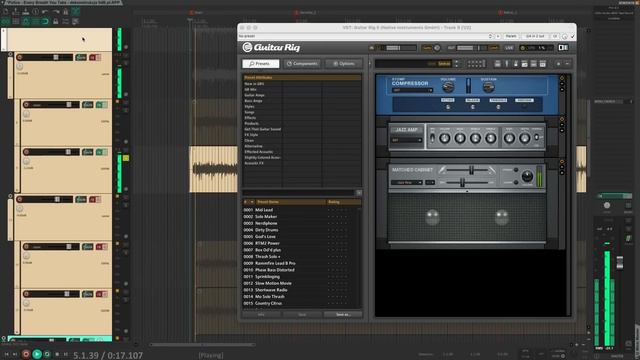Collapse all rack components with minus icon
This screenshot has width=640, height=360.
coord(567,64)
